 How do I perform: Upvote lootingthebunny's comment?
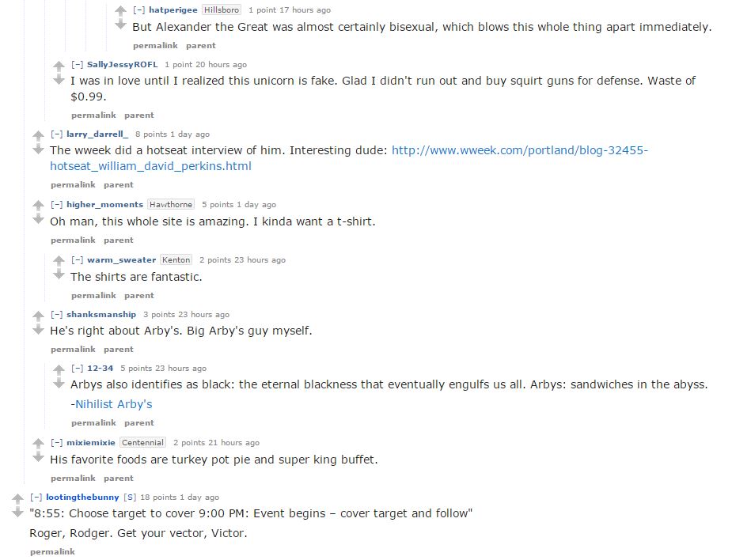pyautogui.click(x=17, y=498)
